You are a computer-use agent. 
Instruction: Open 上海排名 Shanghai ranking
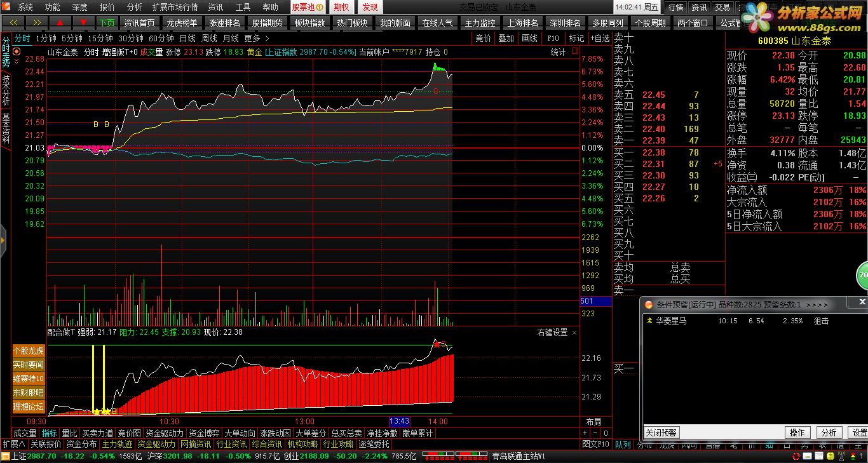[522, 22]
